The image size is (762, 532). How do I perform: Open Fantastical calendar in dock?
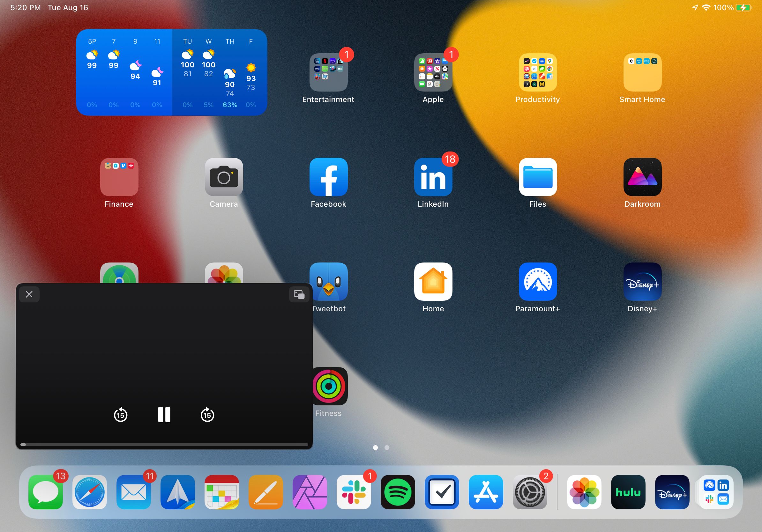222,492
